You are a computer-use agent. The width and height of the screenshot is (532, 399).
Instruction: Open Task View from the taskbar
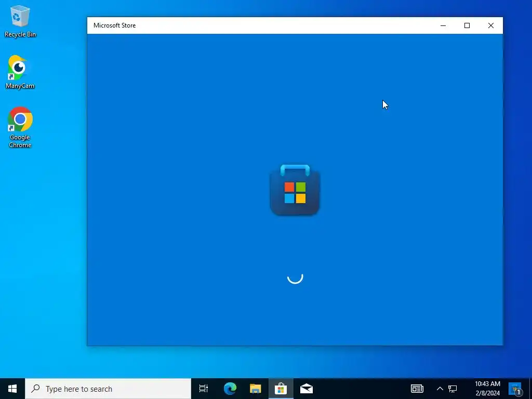[204, 389]
